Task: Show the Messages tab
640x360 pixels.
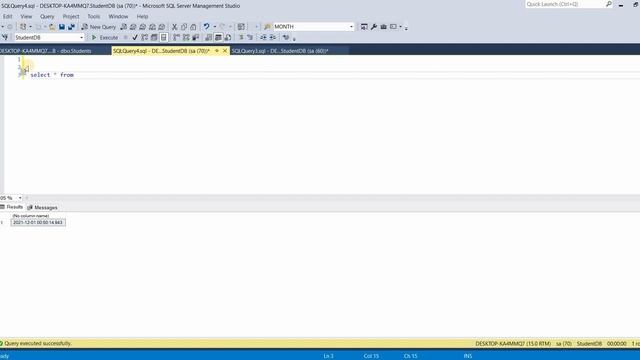Action: (x=42, y=207)
